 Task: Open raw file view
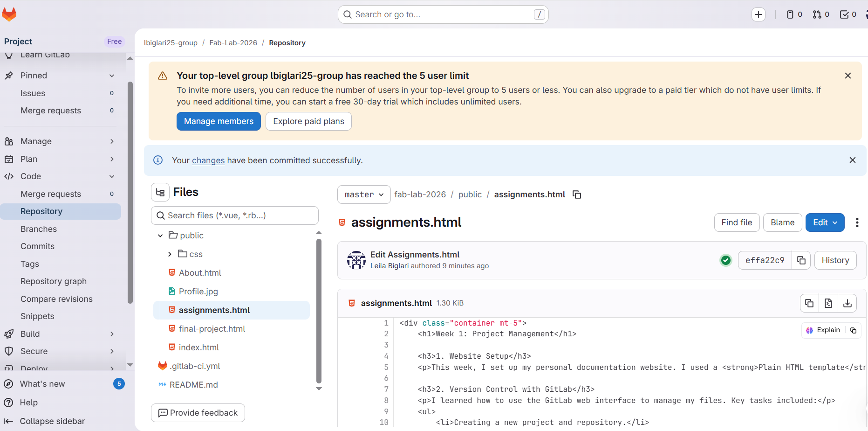pyautogui.click(x=828, y=303)
